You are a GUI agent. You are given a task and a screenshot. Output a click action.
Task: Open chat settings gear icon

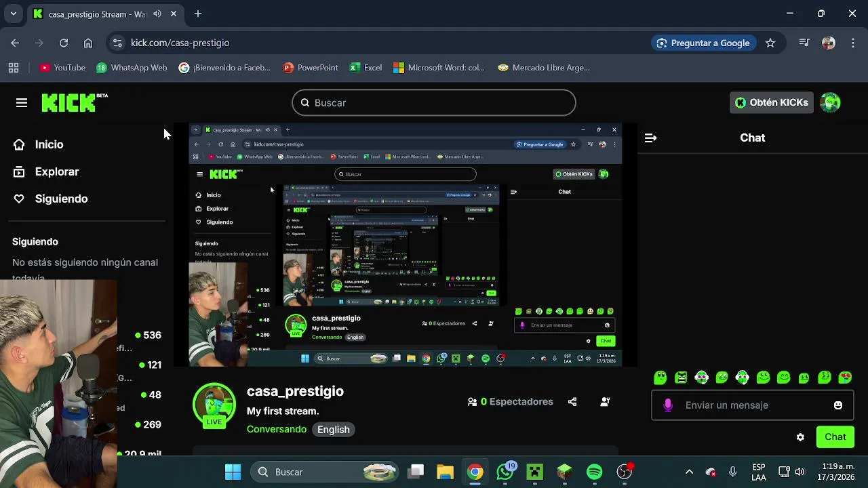(800, 437)
